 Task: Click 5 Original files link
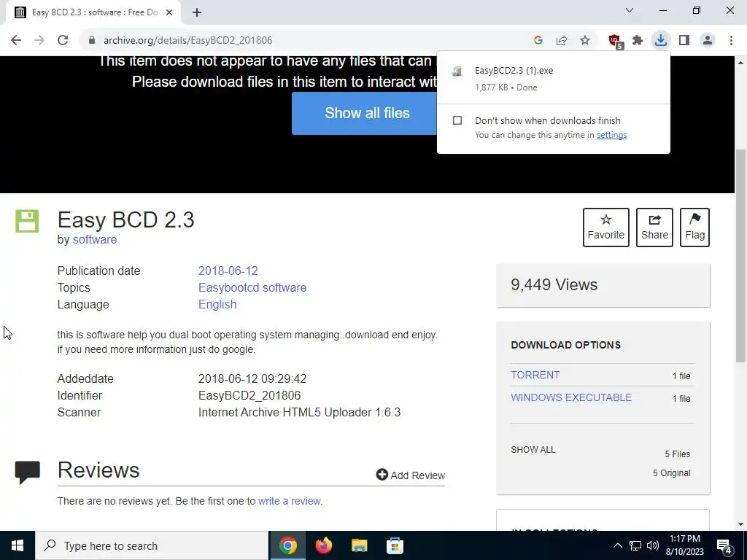(671, 472)
